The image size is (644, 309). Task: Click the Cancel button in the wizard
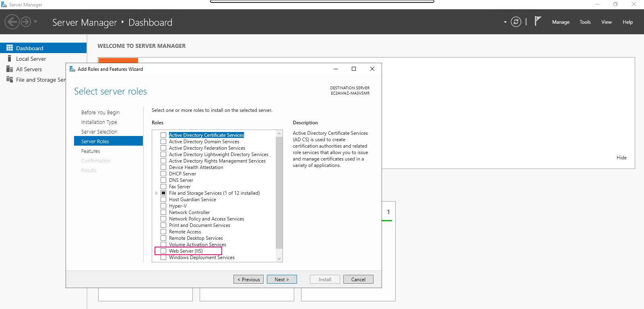click(358, 279)
